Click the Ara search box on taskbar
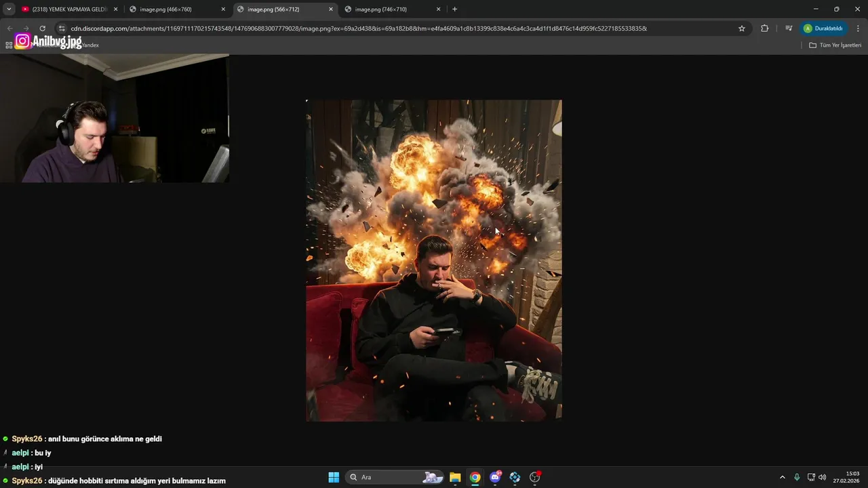The width and height of the screenshot is (868, 488). 395,477
